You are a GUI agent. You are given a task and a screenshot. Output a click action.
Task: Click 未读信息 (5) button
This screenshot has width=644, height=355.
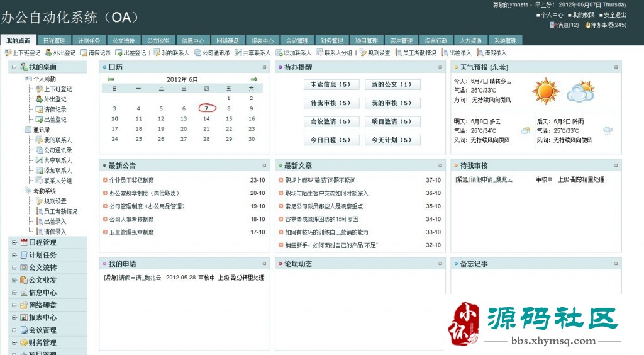(331, 84)
